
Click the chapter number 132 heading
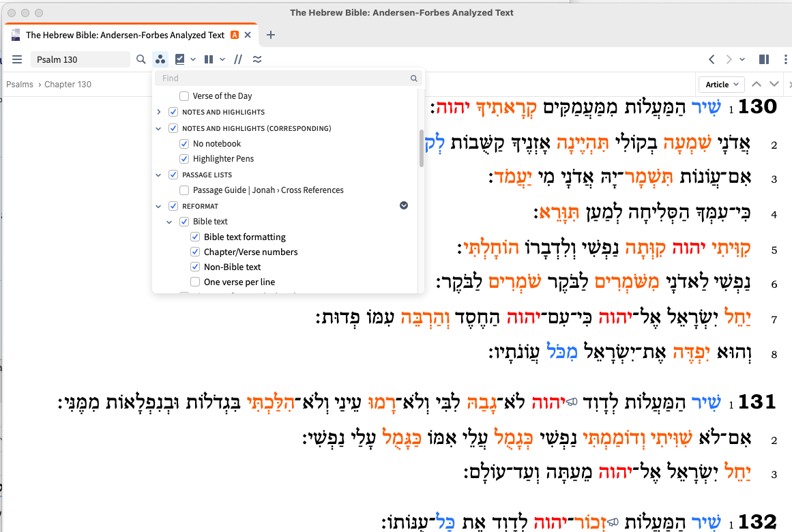pyautogui.click(x=757, y=521)
